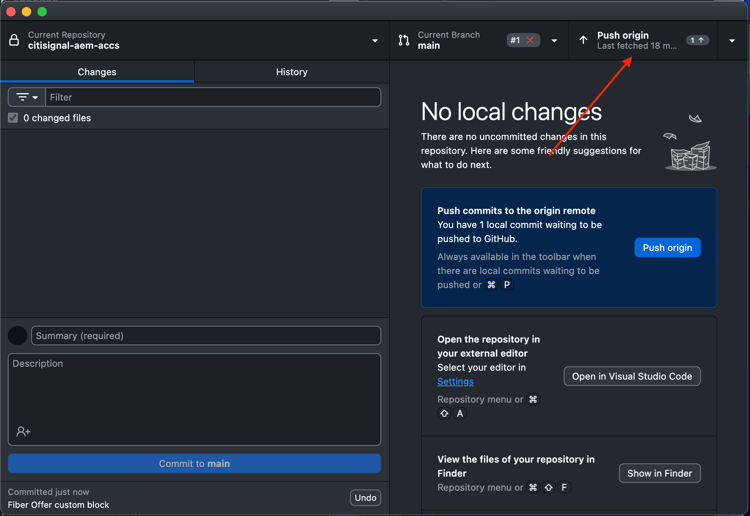Click 'citisignal-aem-accs' repository name
The image size is (750, 516).
tap(74, 46)
